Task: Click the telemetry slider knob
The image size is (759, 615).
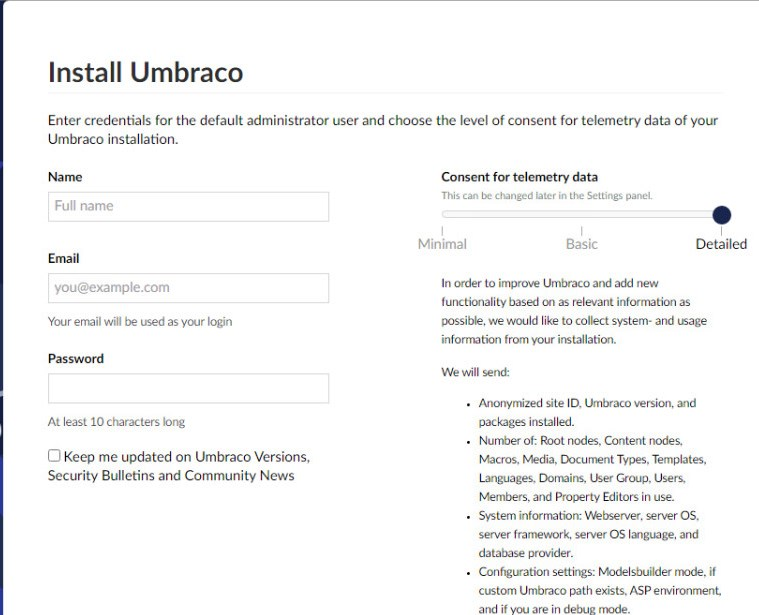Action: click(721, 215)
